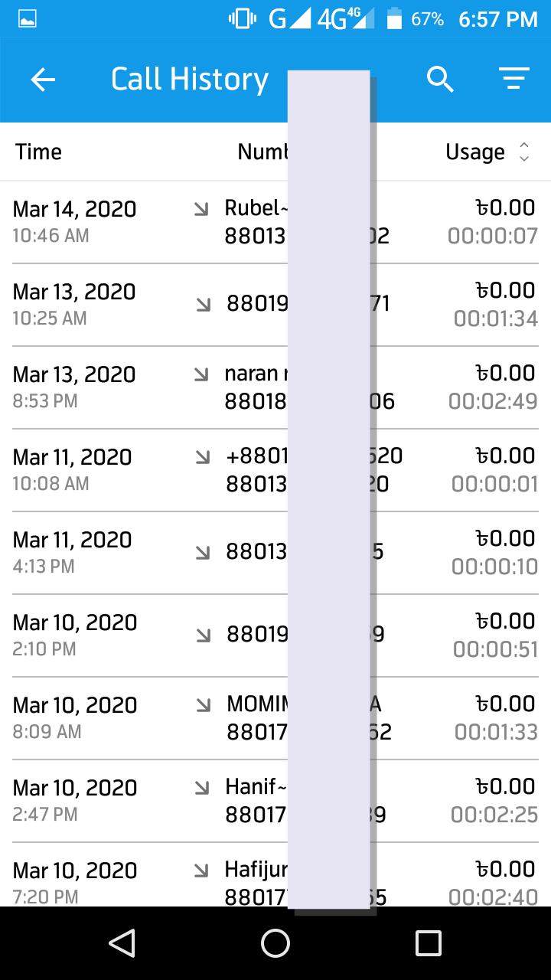This screenshot has width=551, height=980.
Task: Open recent apps with square button
Action: click(429, 943)
